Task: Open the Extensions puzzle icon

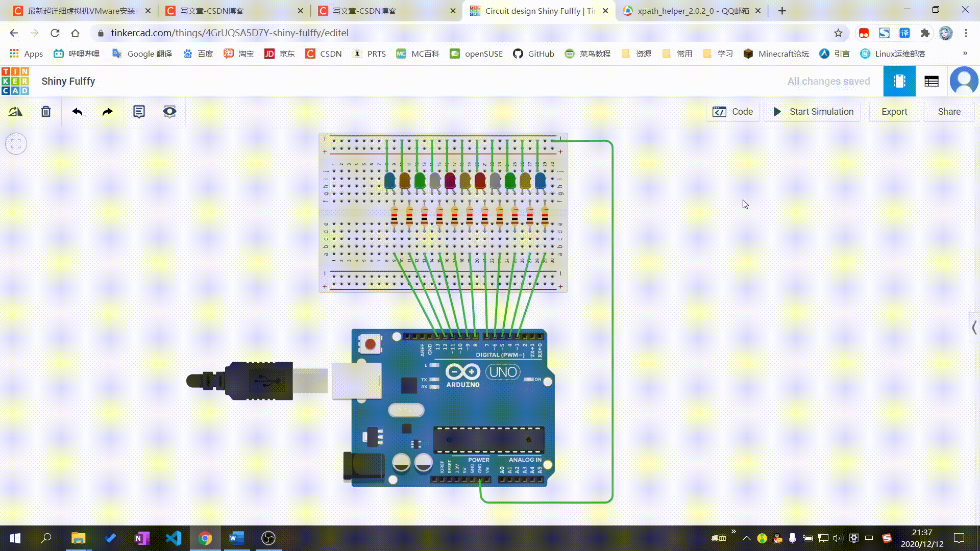Action: 925,33
